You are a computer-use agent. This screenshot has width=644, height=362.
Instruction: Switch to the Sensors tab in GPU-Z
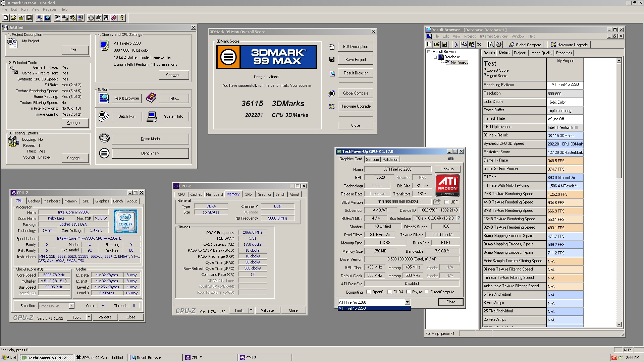pyautogui.click(x=372, y=160)
